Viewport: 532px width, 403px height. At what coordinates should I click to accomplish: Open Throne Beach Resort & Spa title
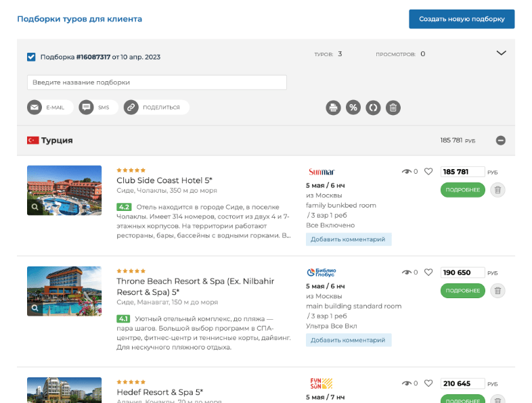click(196, 287)
